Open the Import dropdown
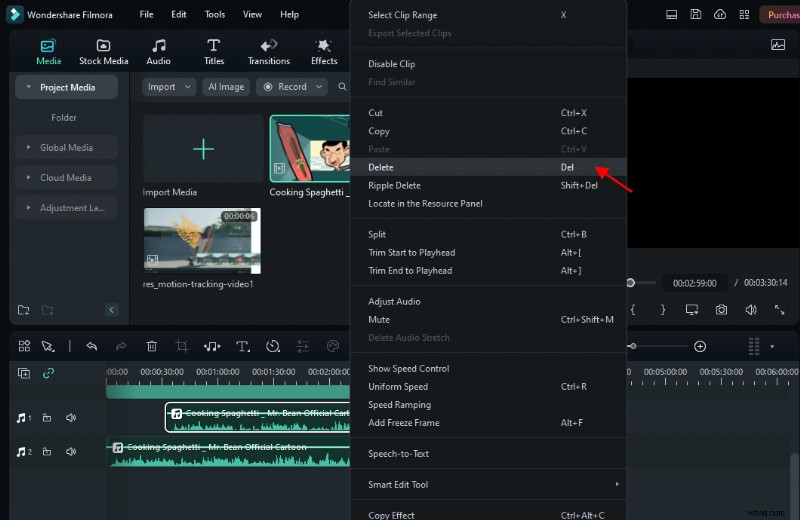 169,87
